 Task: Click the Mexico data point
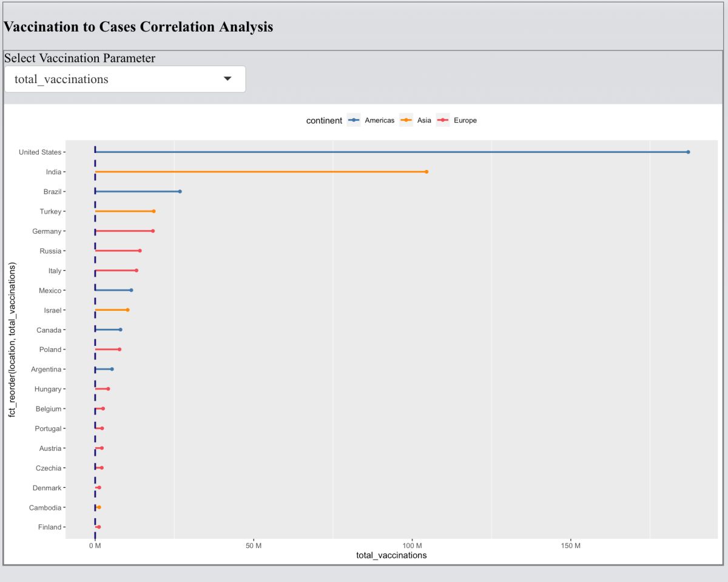[131, 290]
